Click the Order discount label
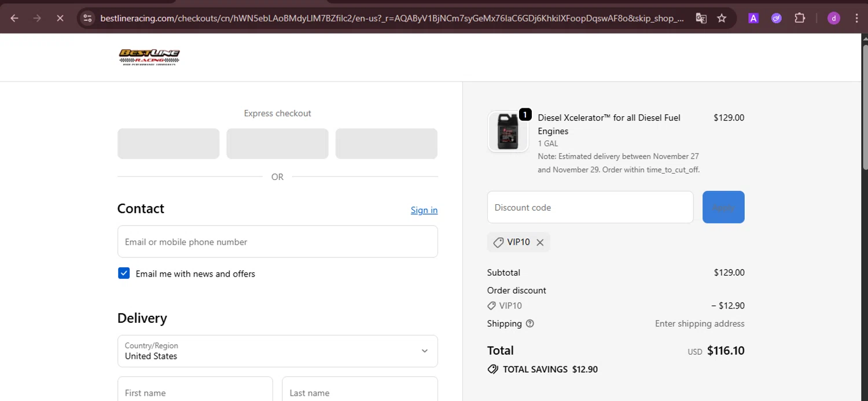 517,290
